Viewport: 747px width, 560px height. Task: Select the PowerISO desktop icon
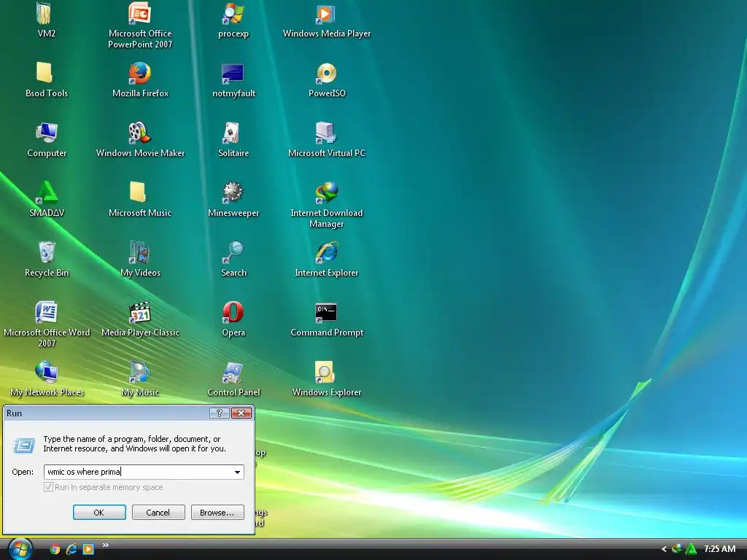(326, 73)
